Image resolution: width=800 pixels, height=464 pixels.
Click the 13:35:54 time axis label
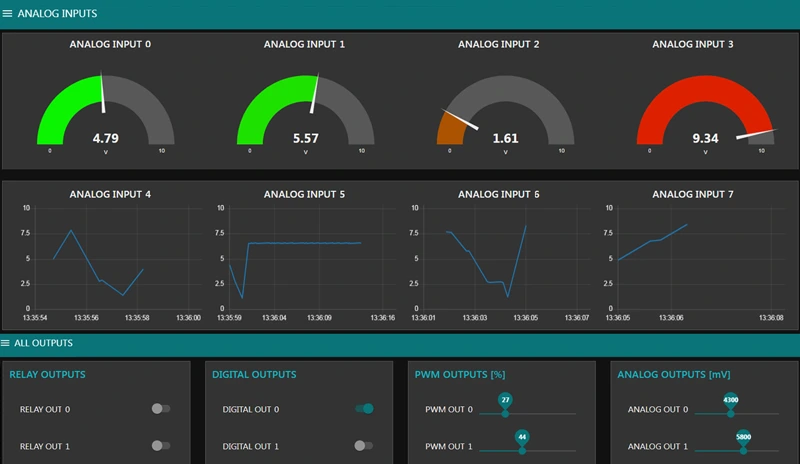tap(35, 318)
